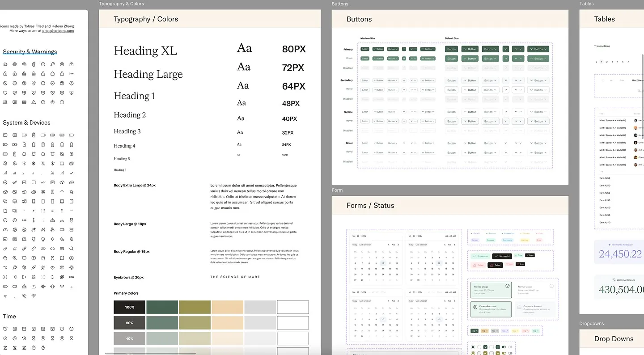Select the plain single checkmark icon in System & Devices
The width and height of the screenshot is (644, 355).
(72, 173)
